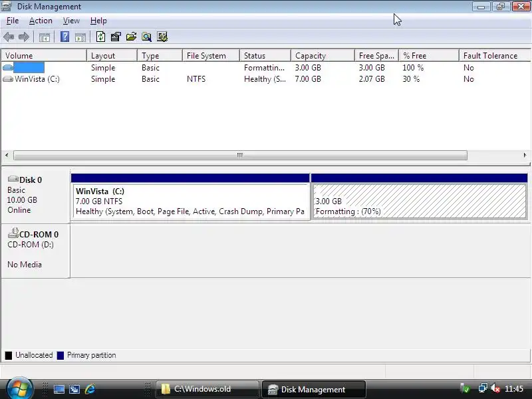Switch to the C:\Windows.old taskbar button

(207, 389)
